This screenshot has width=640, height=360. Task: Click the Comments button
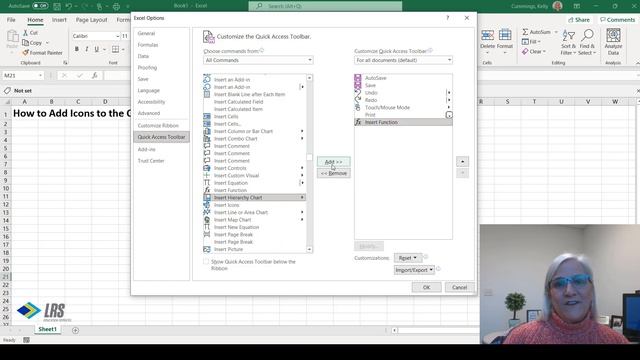tap(617, 20)
